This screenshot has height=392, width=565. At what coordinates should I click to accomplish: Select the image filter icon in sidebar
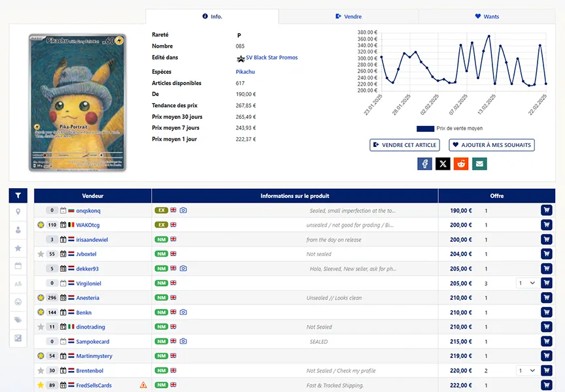pyautogui.click(x=18, y=338)
